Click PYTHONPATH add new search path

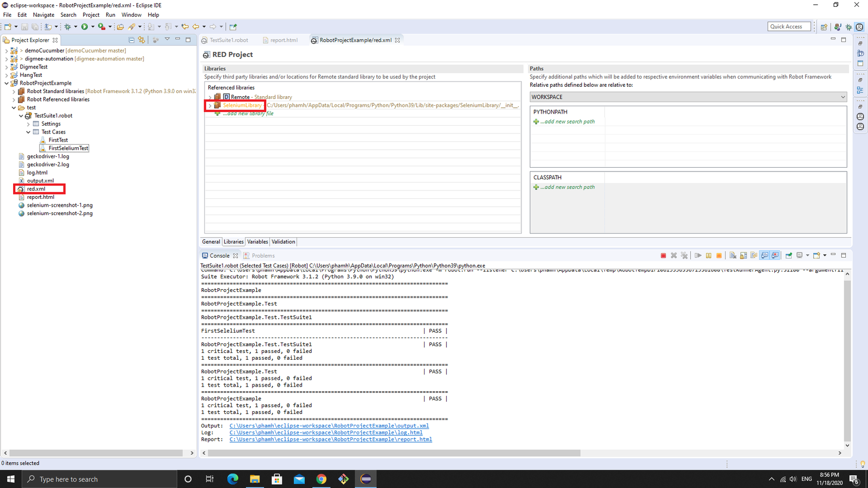(567, 121)
